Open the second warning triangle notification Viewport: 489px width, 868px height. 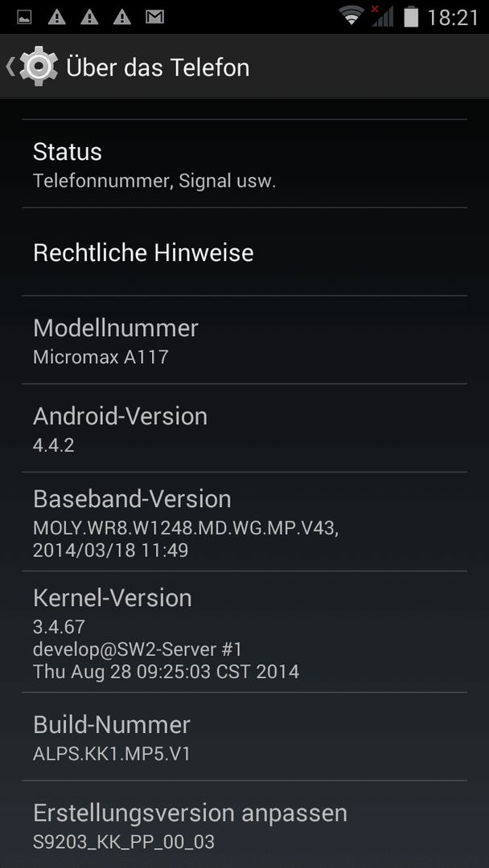point(90,17)
